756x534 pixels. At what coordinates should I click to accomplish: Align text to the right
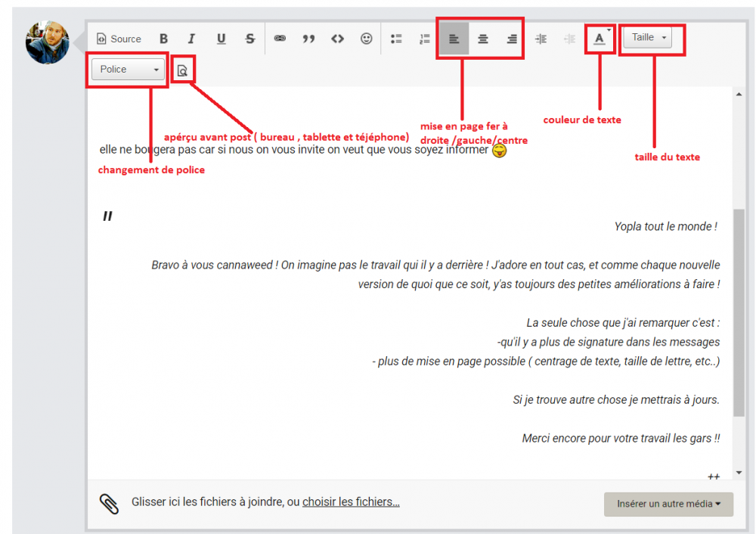coord(512,39)
